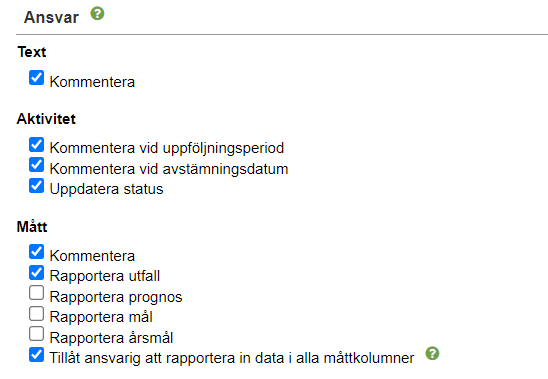
Task: Uncheck Kommentera under the Text section
Action: coord(37,78)
